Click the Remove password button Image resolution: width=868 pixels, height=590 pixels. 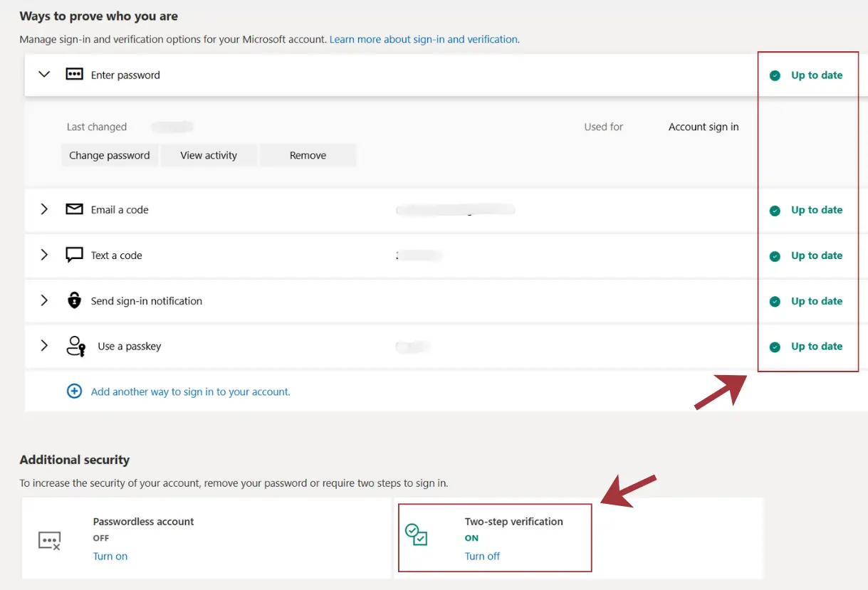(x=308, y=155)
